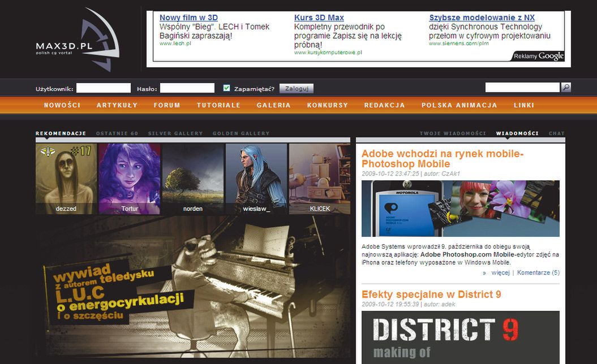Open the FORUM menu item

click(x=167, y=105)
